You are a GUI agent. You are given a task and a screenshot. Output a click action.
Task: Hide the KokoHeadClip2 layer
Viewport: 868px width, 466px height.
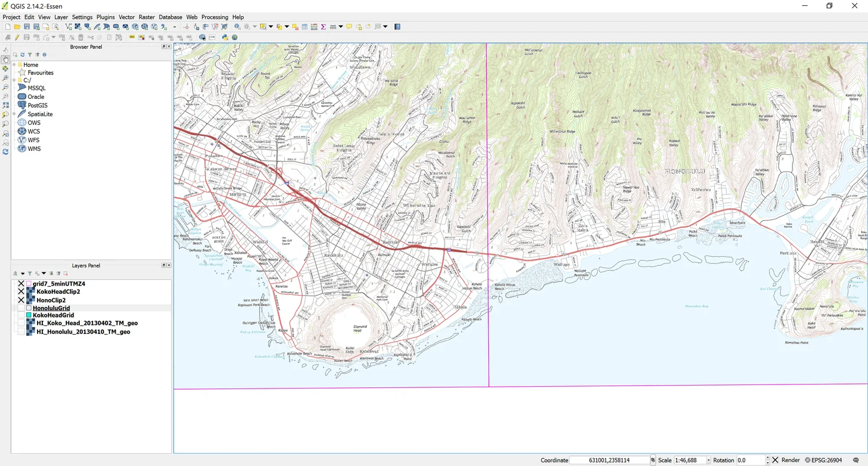(21, 292)
